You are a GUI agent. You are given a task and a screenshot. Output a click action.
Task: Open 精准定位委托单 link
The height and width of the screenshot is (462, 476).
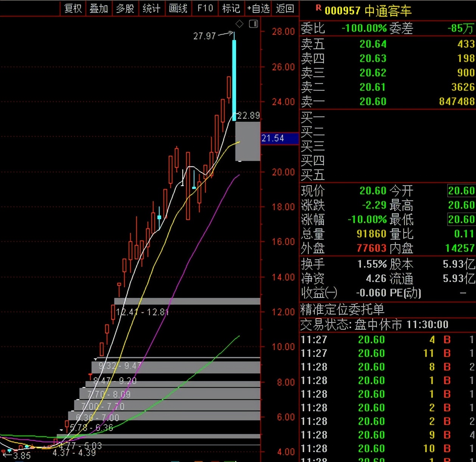pyautogui.click(x=342, y=310)
